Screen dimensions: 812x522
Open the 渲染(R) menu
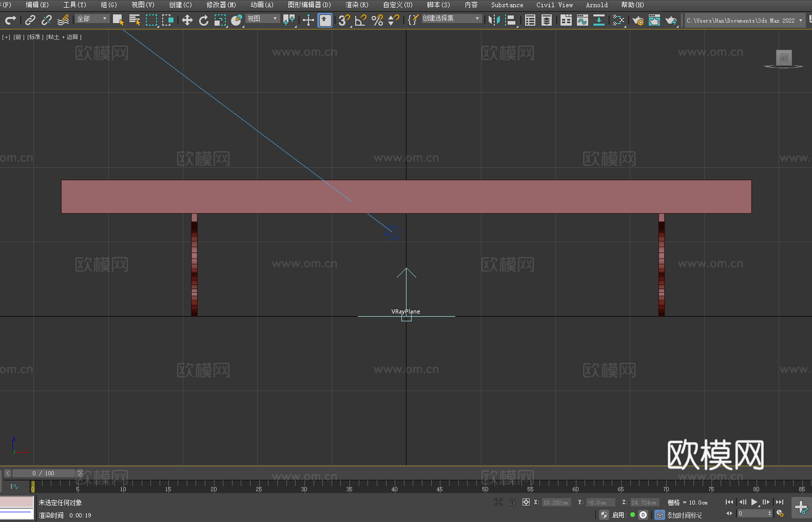coord(357,5)
